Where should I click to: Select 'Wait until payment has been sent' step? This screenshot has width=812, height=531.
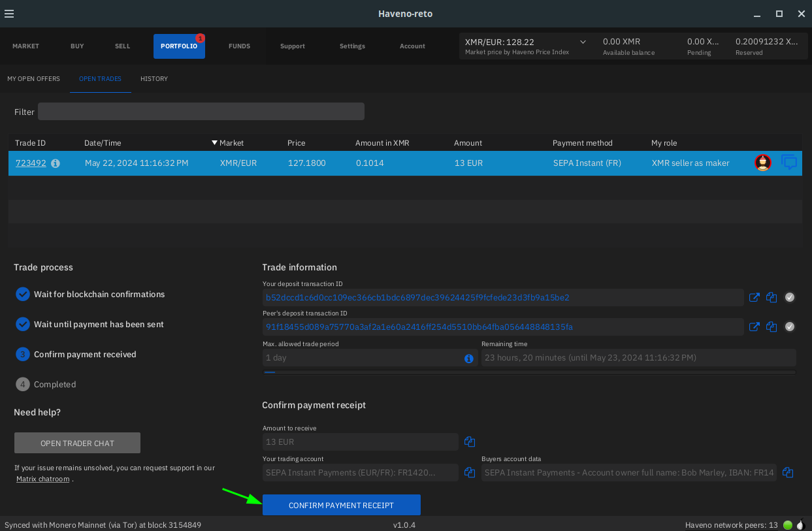point(89,325)
